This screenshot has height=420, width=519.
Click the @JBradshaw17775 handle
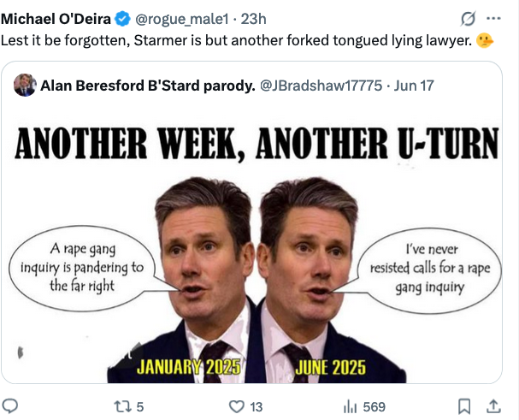point(321,85)
